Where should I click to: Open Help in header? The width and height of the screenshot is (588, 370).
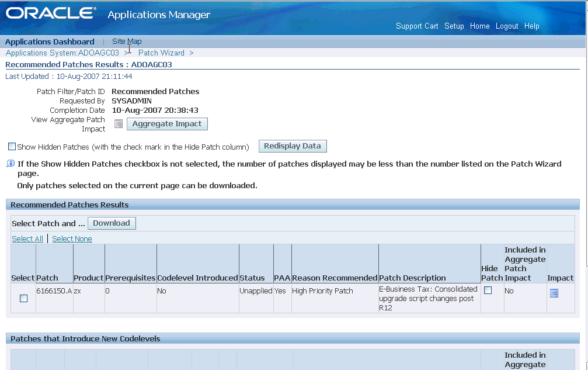[532, 26]
